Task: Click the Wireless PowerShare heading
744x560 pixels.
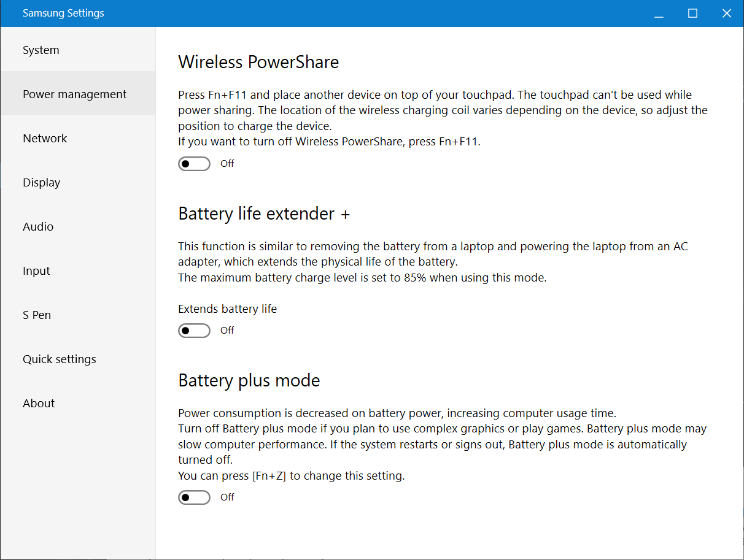Action: (258, 62)
